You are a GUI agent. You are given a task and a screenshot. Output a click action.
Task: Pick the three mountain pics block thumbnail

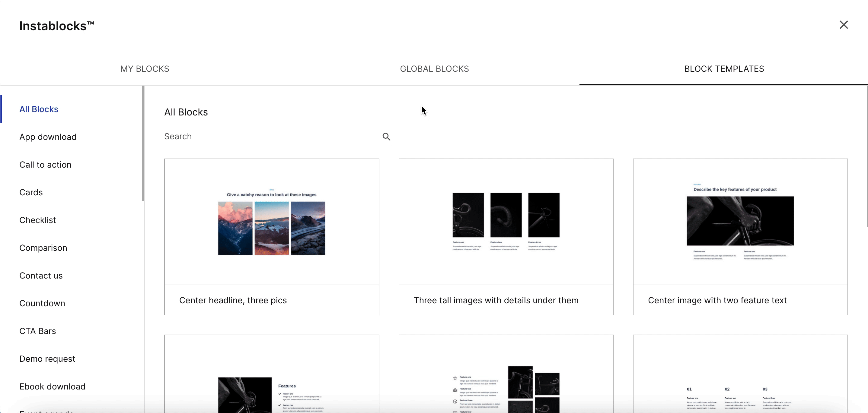point(272,222)
